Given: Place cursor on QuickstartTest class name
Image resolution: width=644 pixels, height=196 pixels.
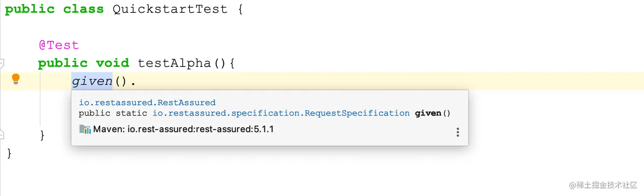Looking at the screenshot, I should pos(170,9).
